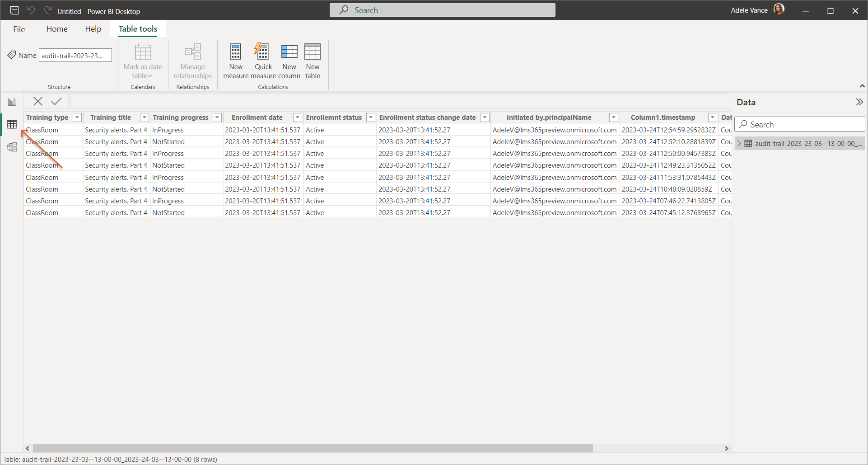Open Training type column filter dropdown
The image size is (868, 465).
coord(77,117)
